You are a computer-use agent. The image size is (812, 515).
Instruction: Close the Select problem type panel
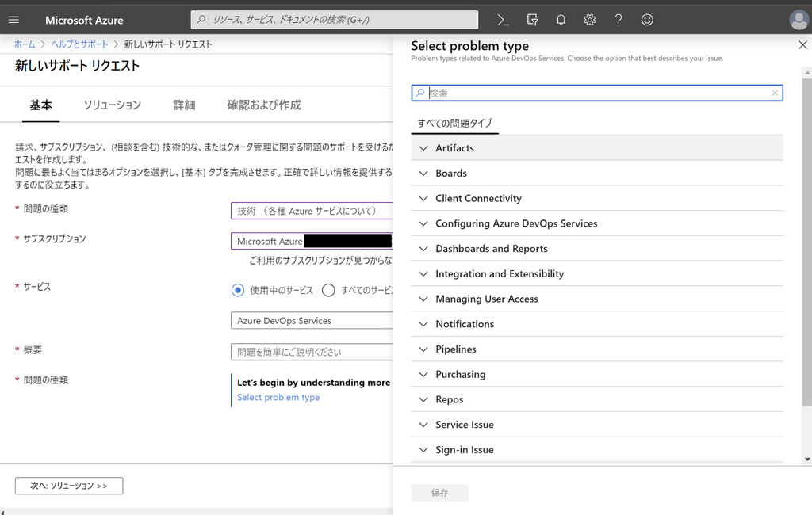(x=802, y=45)
